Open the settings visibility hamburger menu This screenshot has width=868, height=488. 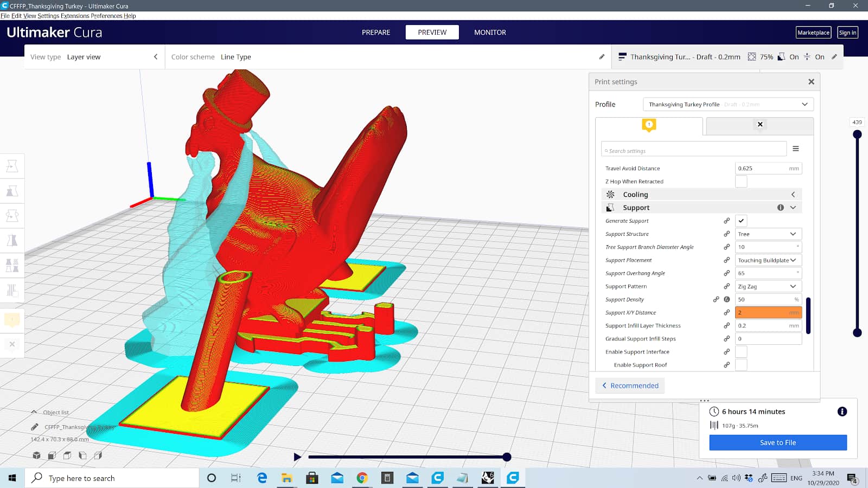click(x=795, y=149)
